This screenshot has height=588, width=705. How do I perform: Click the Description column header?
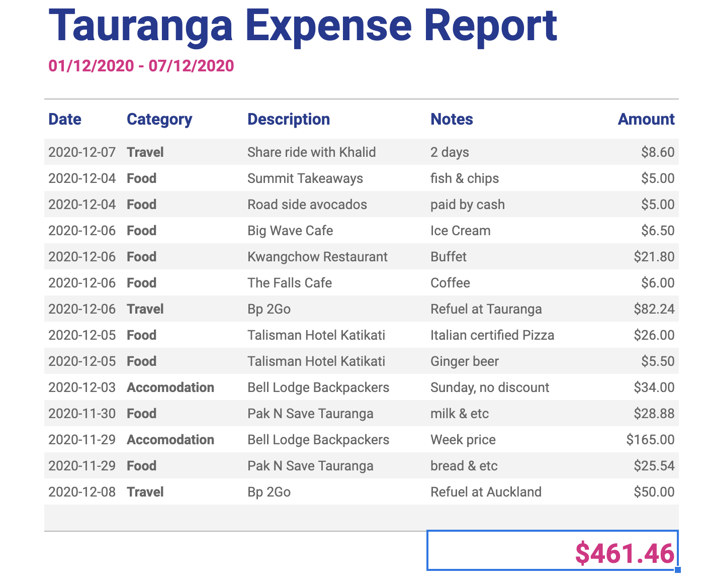pyautogui.click(x=289, y=119)
